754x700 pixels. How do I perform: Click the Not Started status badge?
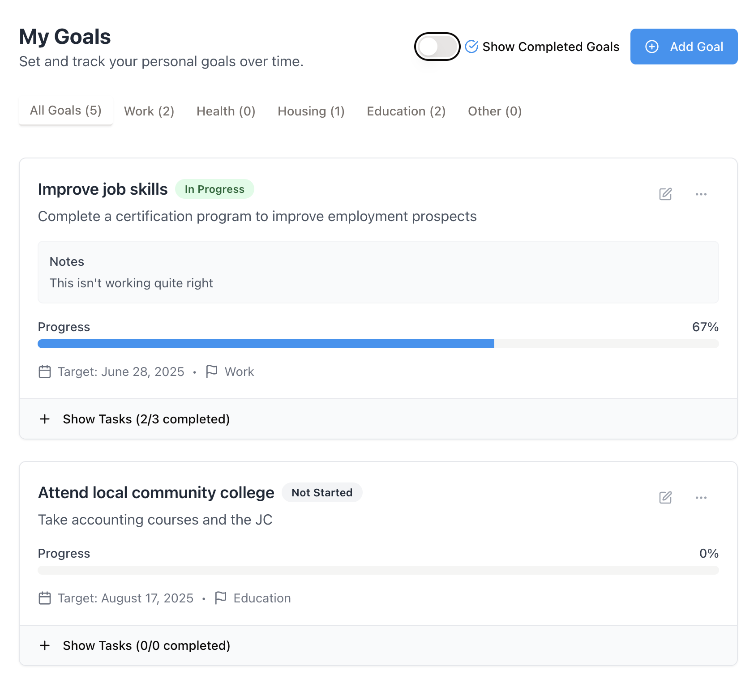(322, 493)
